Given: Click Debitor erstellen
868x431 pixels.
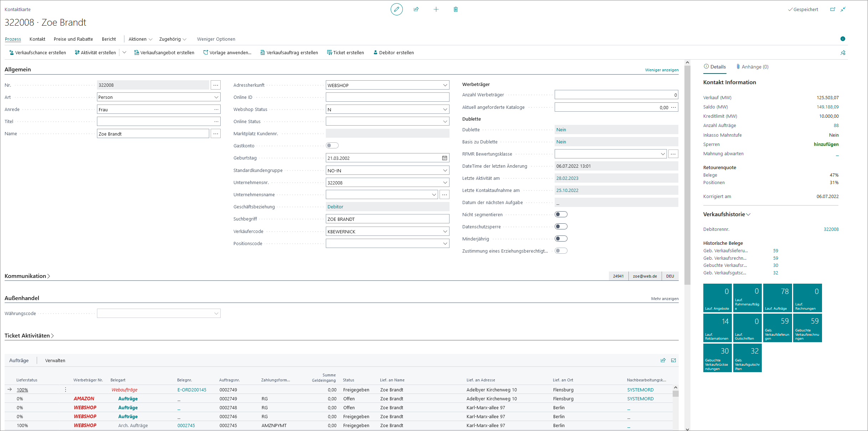Looking at the screenshot, I should point(394,53).
